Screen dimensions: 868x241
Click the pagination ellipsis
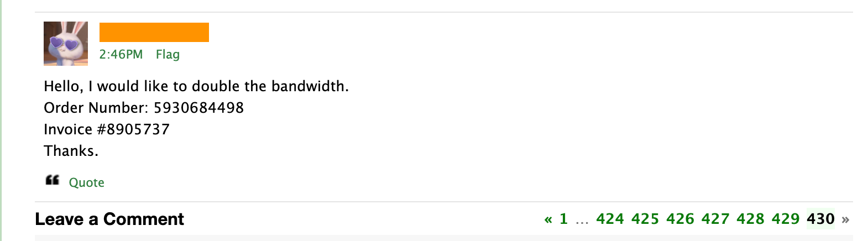click(582, 221)
